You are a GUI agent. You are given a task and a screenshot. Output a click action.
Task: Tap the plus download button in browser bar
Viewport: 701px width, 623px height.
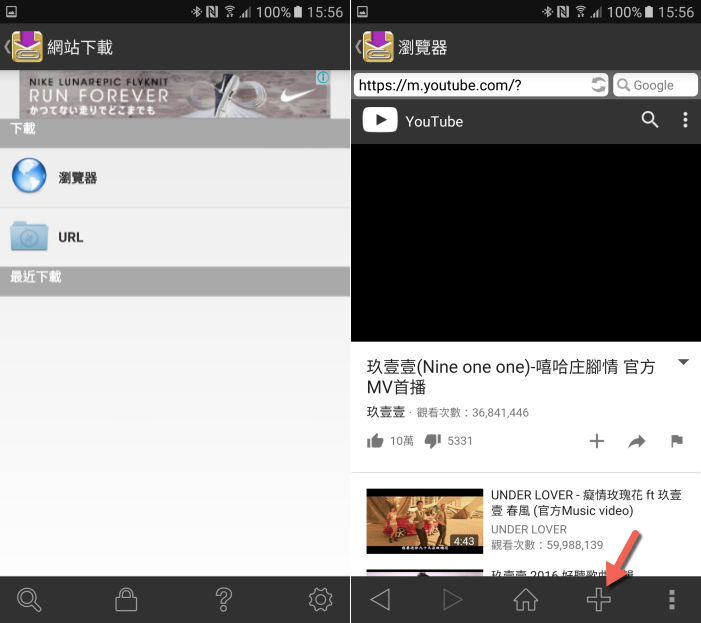(x=599, y=600)
